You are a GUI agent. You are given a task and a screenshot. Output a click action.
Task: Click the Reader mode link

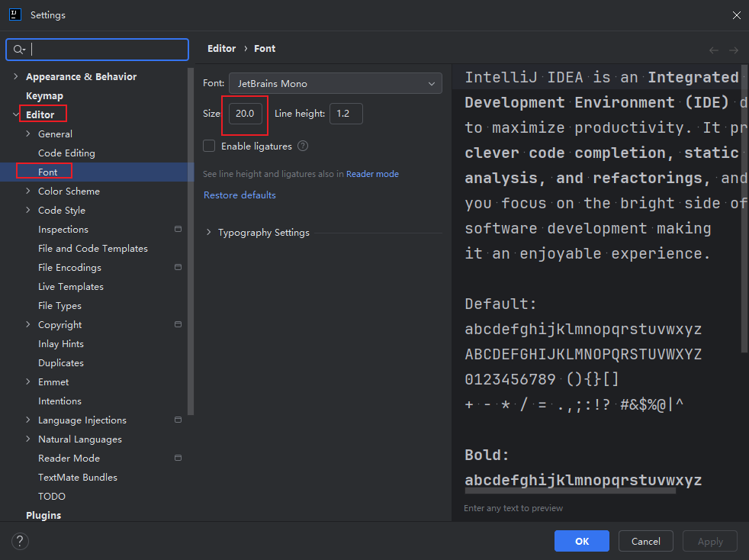[x=372, y=174]
